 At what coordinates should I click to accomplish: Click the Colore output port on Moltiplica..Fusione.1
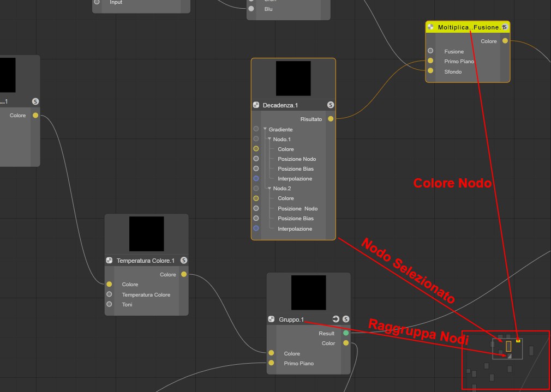[505, 41]
